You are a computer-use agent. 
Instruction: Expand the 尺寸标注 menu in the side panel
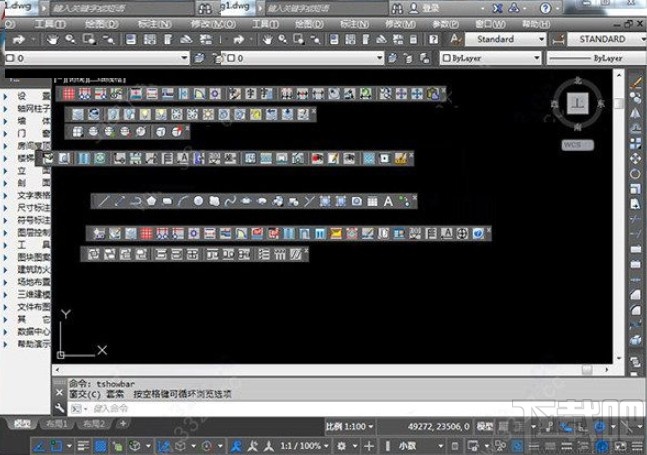click(33, 207)
